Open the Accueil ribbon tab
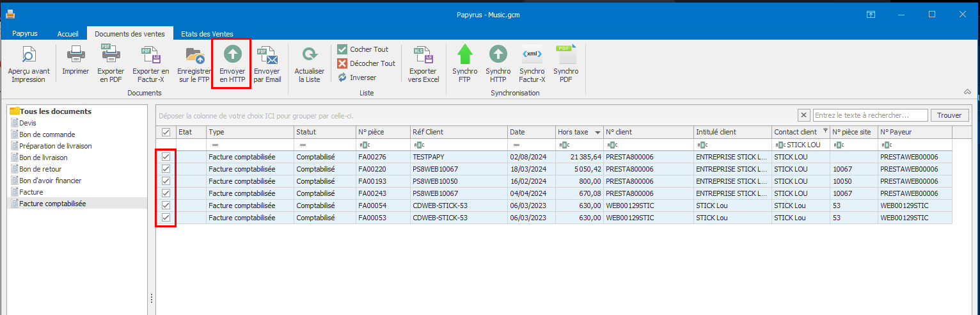 pyautogui.click(x=68, y=34)
